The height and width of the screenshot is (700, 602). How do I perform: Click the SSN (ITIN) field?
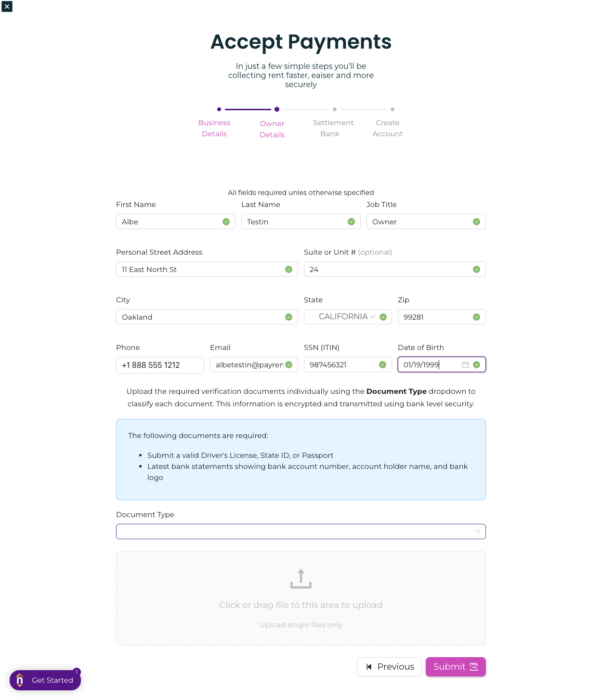click(348, 364)
